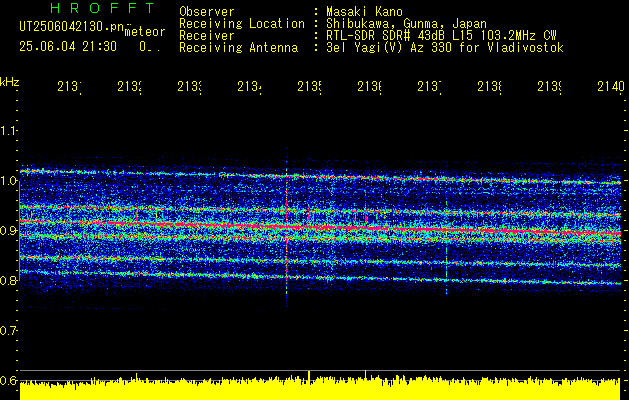Click the HROFFT title text
Viewport: 629px width, 400px height.
click(103, 8)
